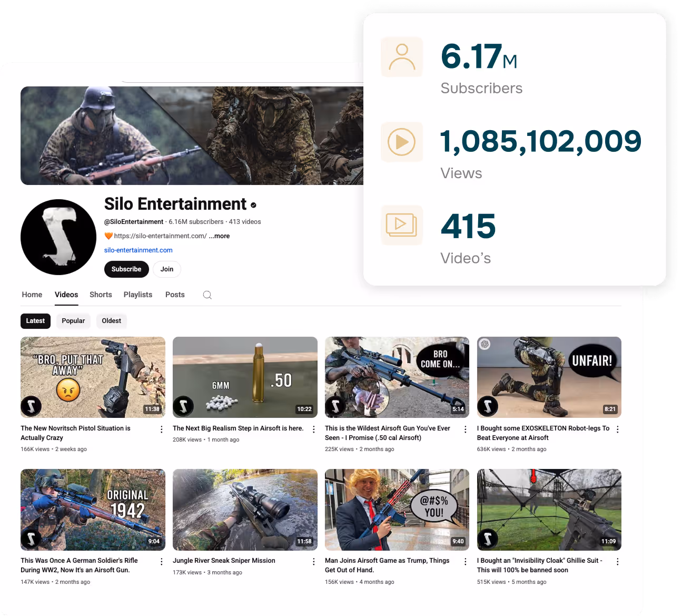
Task: Click the channel search magnifier icon
Action: pyautogui.click(x=207, y=295)
